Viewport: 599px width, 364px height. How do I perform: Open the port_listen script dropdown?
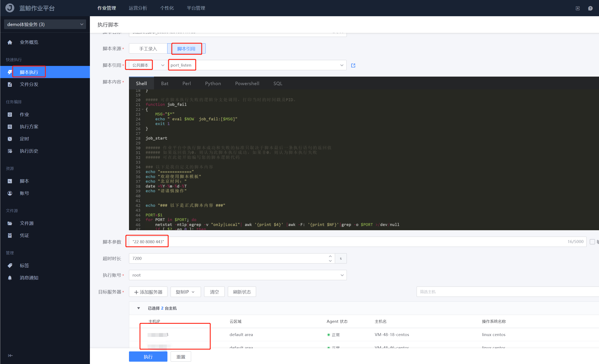[257, 65]
